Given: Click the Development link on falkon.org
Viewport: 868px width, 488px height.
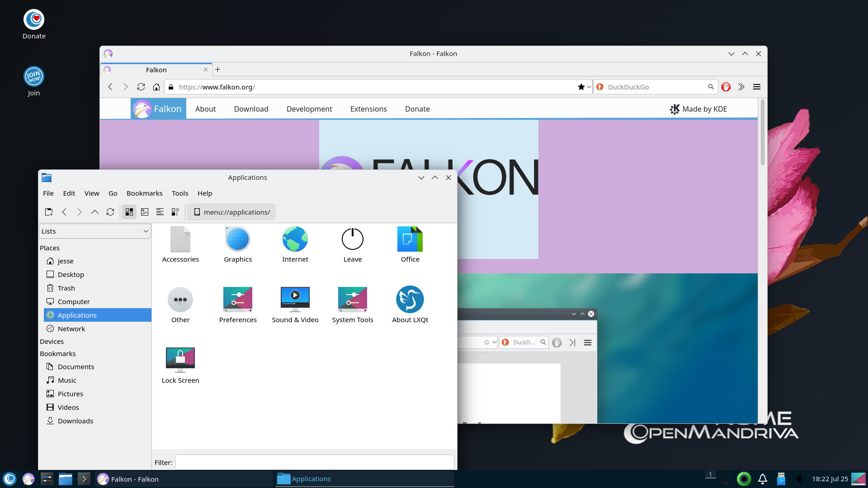Looking at the screenshot, I should [x=309, y=109].
